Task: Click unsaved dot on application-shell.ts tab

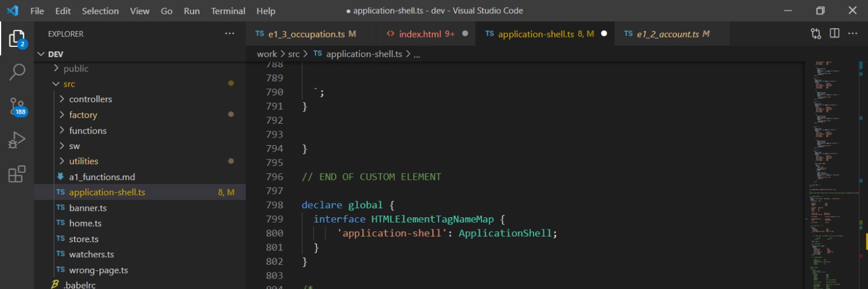Action: click(604, 34)
